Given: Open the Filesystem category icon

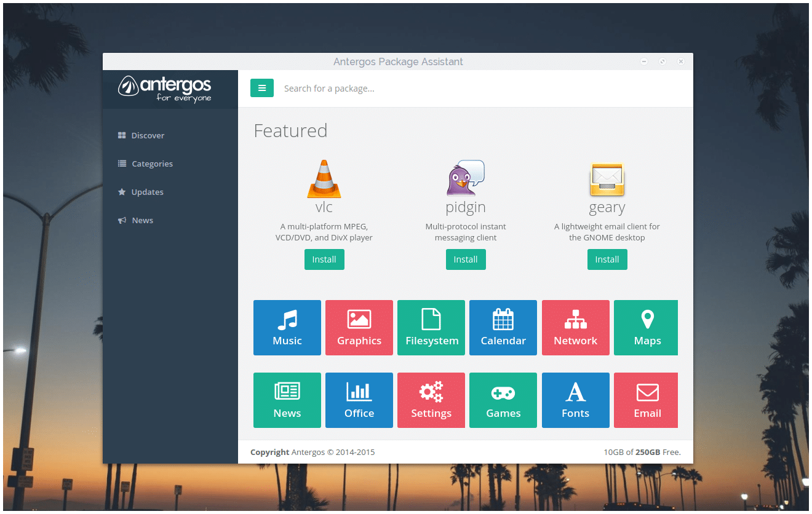Looking at the screenshot, I should pyautogui.click(x=431, y=327).
